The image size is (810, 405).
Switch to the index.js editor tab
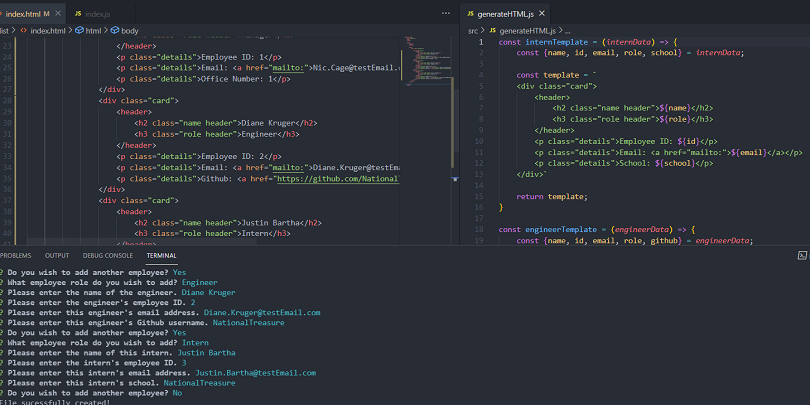(x=97, y=13)
